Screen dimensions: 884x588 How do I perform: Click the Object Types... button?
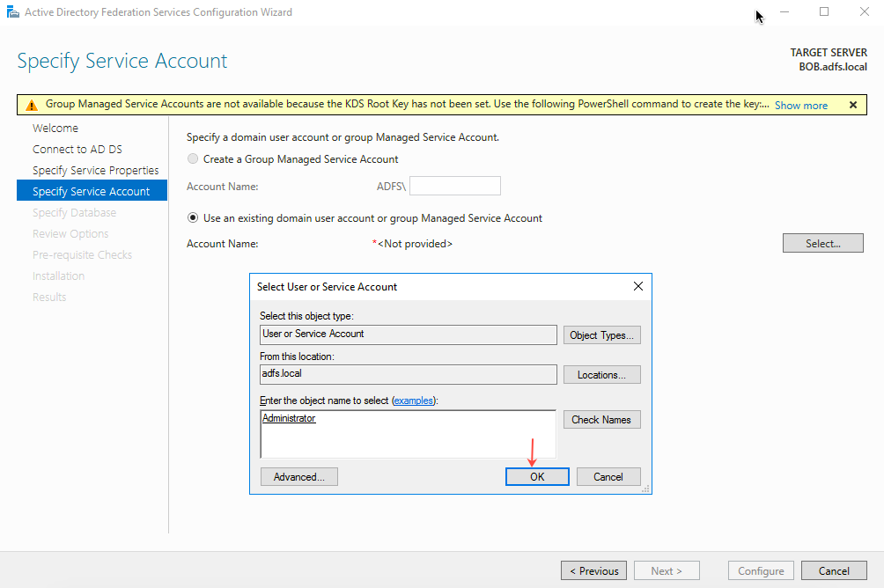point(601,334)
